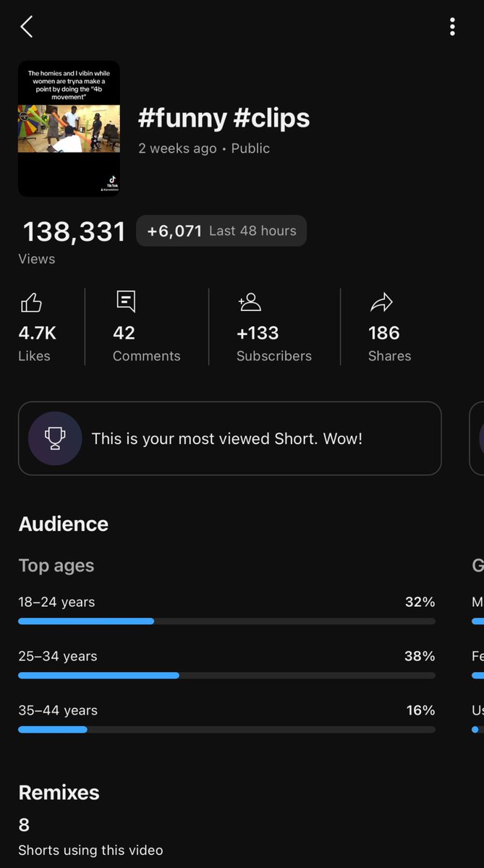Tap the Comments speech bubble icon
Screen dimensions: 484x868
click(x=126, y=302)
